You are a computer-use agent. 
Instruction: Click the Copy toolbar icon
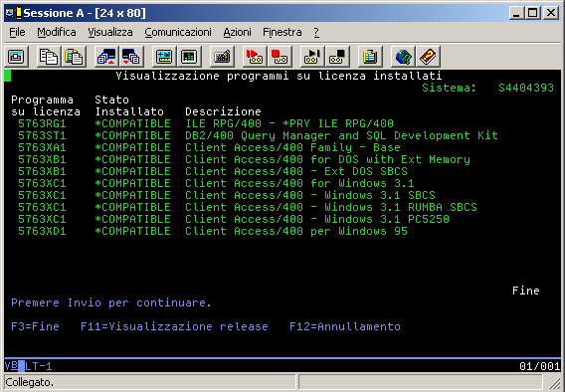(x=49, y=57)
